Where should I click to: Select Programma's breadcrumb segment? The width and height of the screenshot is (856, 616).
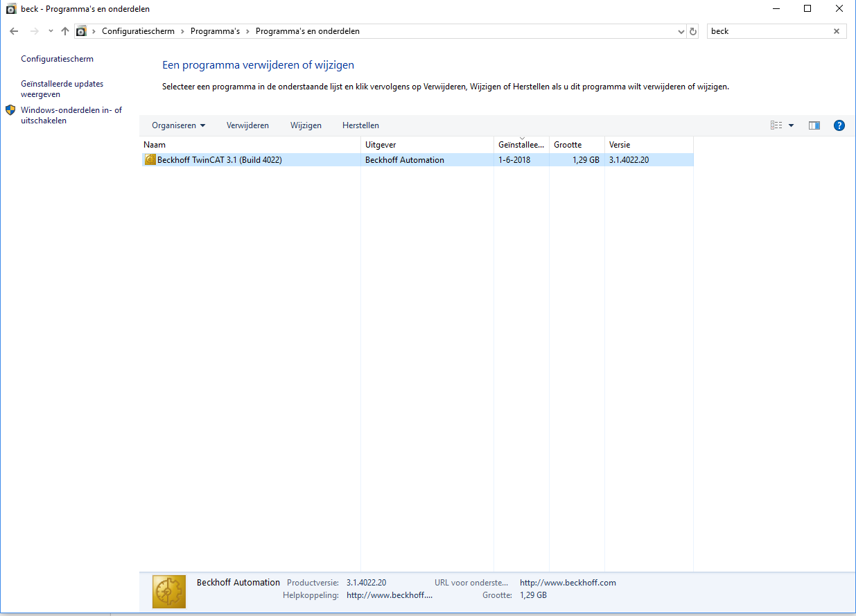(215, 31)
